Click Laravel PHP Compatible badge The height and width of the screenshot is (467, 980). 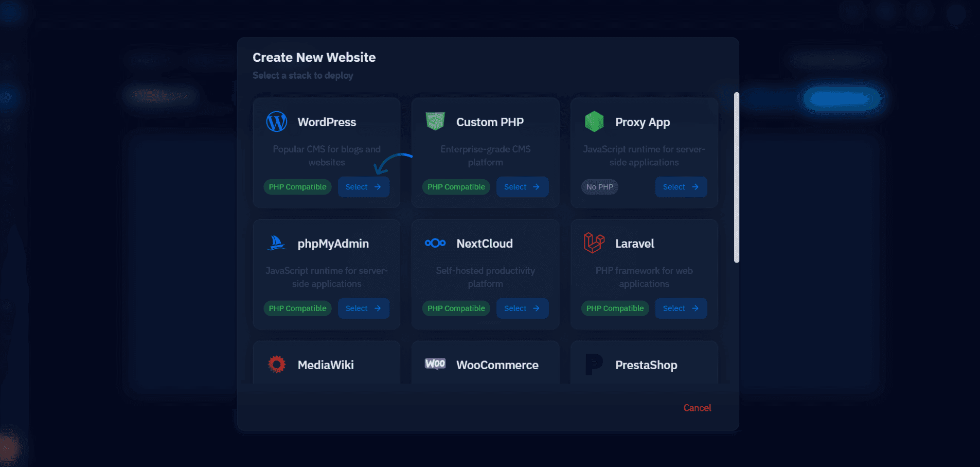click(615, 308)
